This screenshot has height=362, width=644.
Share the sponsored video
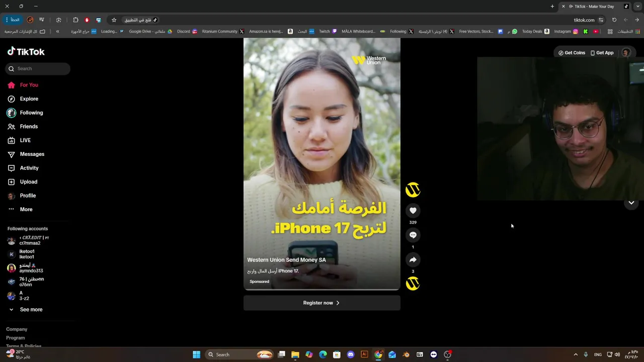pyautogui.click(x=413, y=259)
